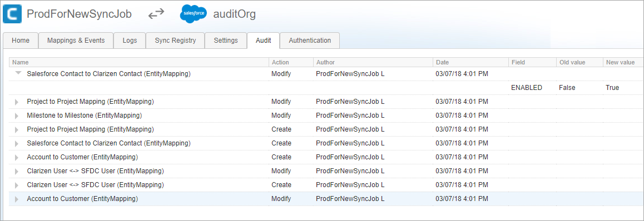
Task: Expand the Salesforce Contact to Clarizen Contact Create row
Action: click(x=17, y=143)
